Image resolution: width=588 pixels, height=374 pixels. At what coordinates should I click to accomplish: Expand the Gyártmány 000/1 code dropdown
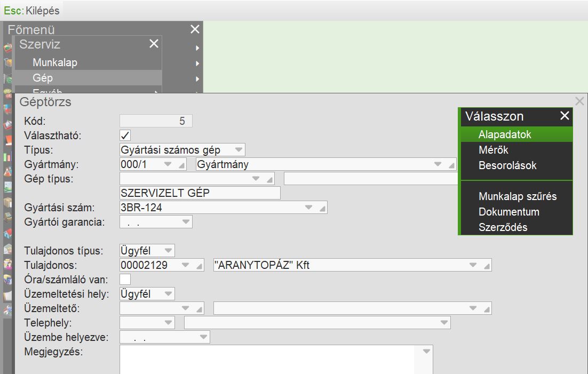click(168, 164)
